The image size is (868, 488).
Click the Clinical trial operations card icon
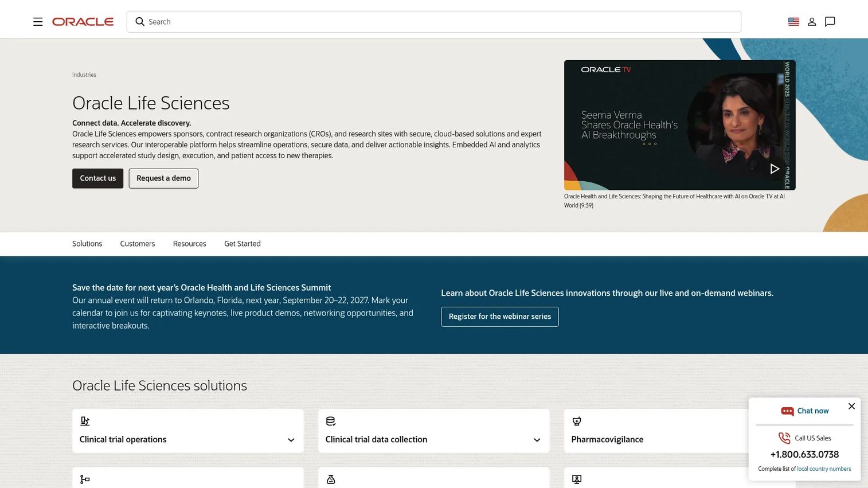[x=85, y=421]
